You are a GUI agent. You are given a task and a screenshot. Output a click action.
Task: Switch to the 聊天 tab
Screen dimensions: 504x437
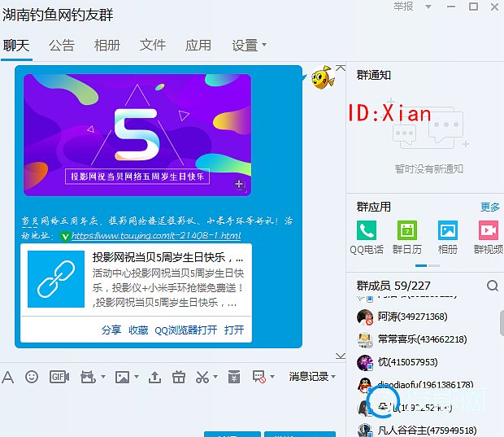(x=16, y=45)
